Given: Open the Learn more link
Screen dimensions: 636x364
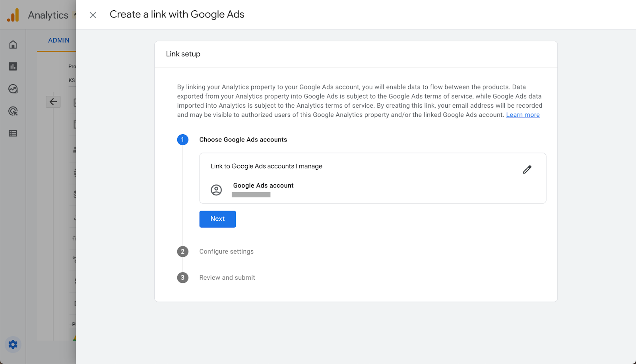Looking at the screenshot, I should pos(523,115).
